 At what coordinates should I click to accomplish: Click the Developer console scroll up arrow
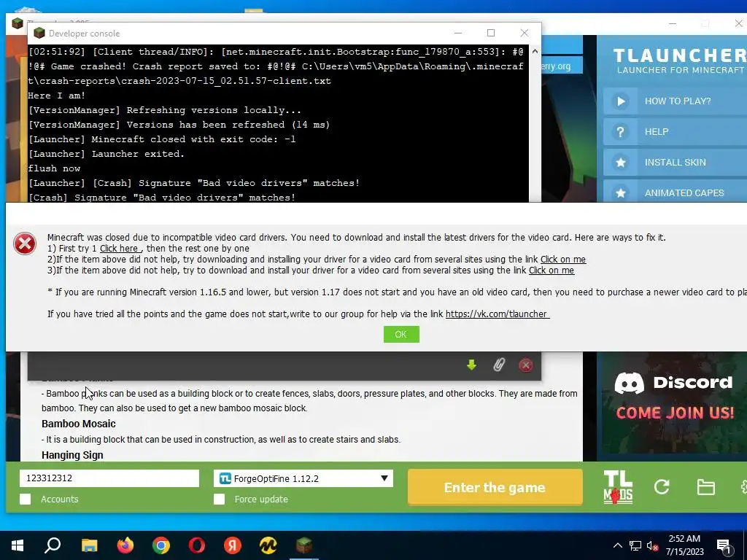[x=535, y=51]
